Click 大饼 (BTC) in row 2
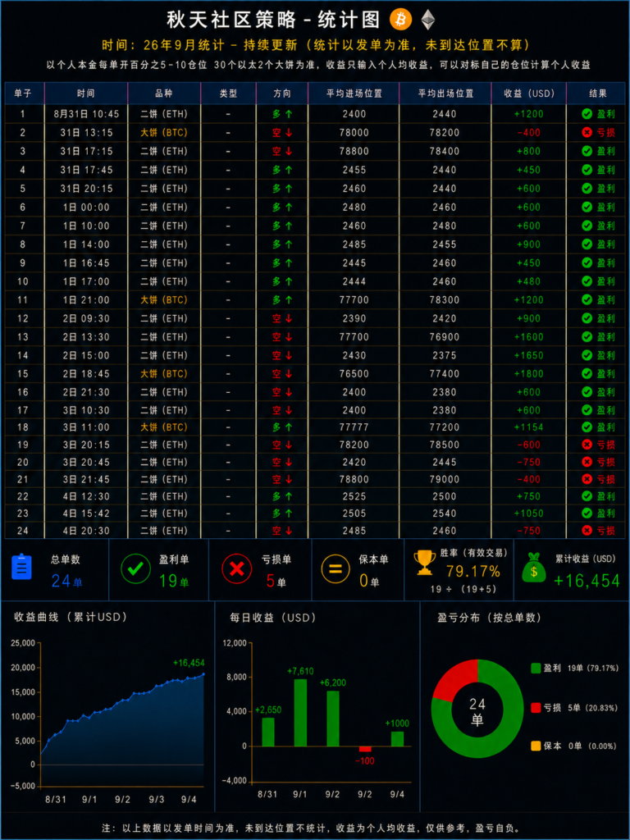 164,132
